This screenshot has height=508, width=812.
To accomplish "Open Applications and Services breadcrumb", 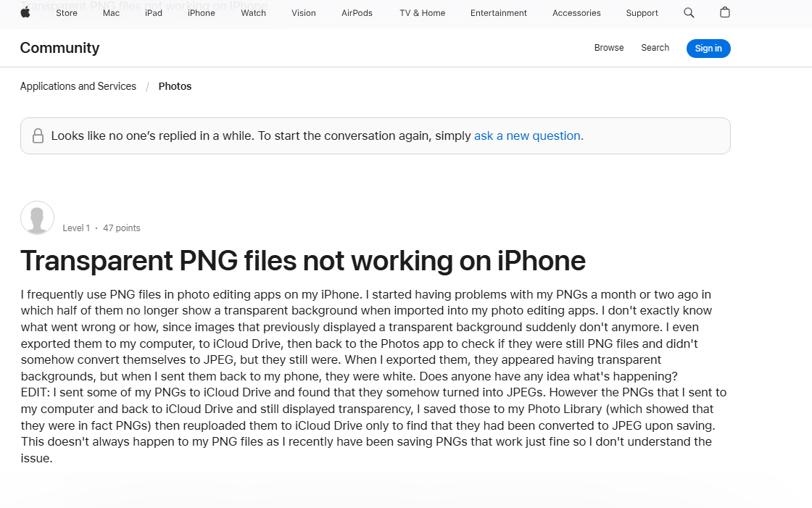I will click(78, 86).
